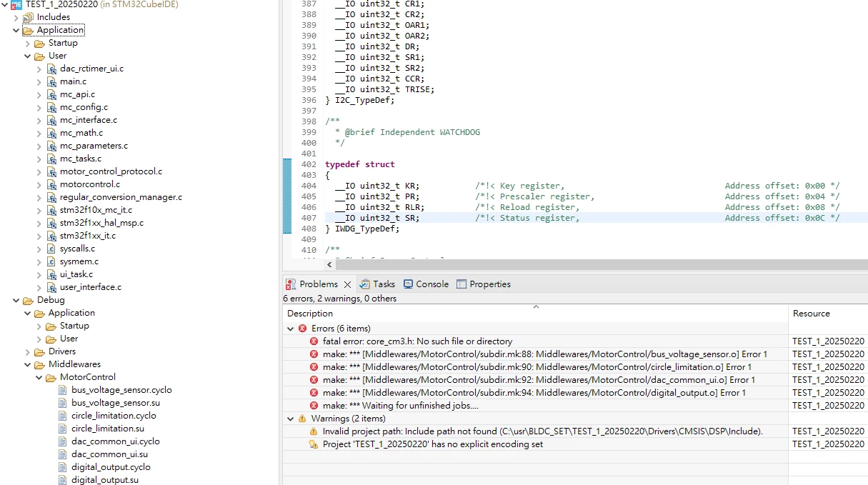Click the Includes folder icon
Viewport: 868px width, 485px height.
(x=29, y=17)
